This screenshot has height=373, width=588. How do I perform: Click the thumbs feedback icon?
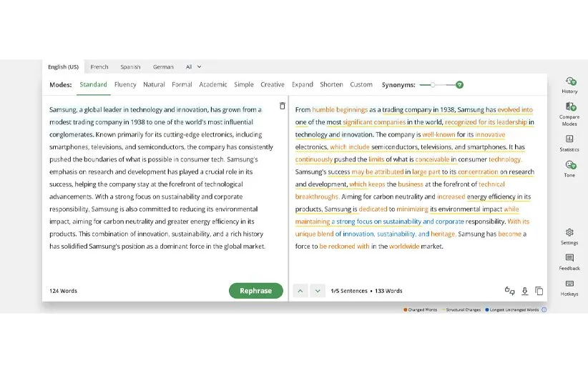tap(509, 291)
